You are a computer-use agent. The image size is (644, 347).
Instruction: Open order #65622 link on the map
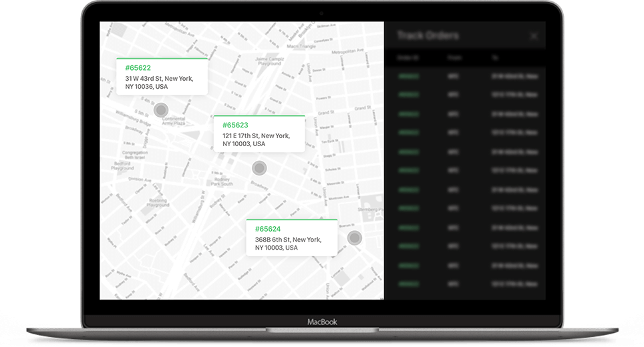tap(138, 68)
